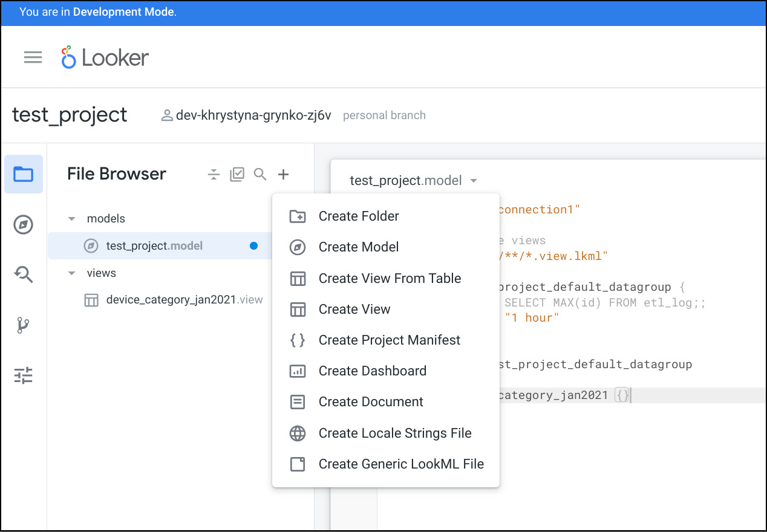Click the Create Project Manifest braces icon
This screenshot has height=532, width=767.
[x=298, y=340]
